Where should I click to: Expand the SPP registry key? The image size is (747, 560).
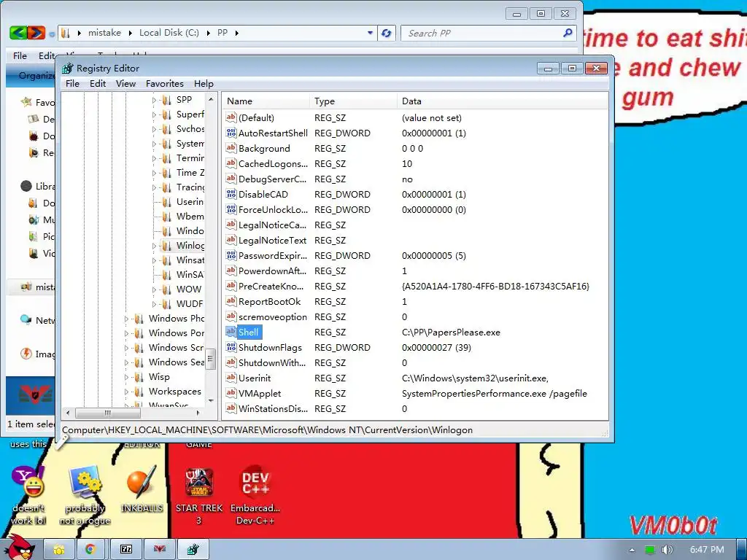pyautogui.click(x=154, y=100)
